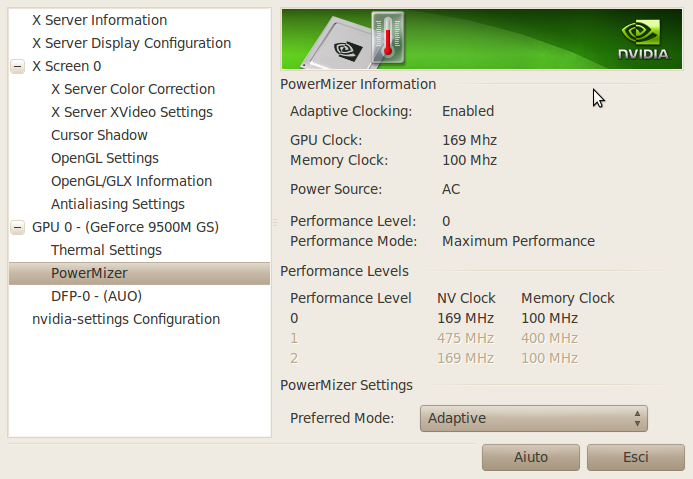Collapse the GPU 0 GeForce 9500M GS node
The width and height of the screenshot is (693, 479).
pyautogui.click(x=17, y=227)
